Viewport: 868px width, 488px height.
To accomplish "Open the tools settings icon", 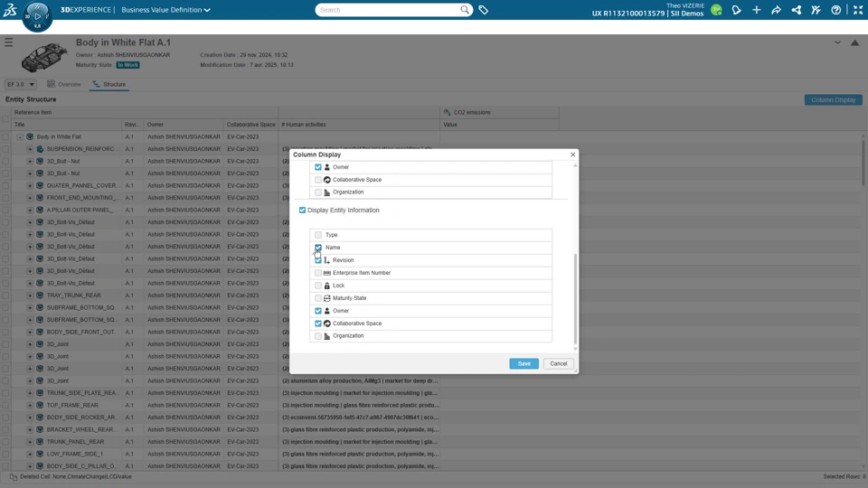I will click(816, 10).
